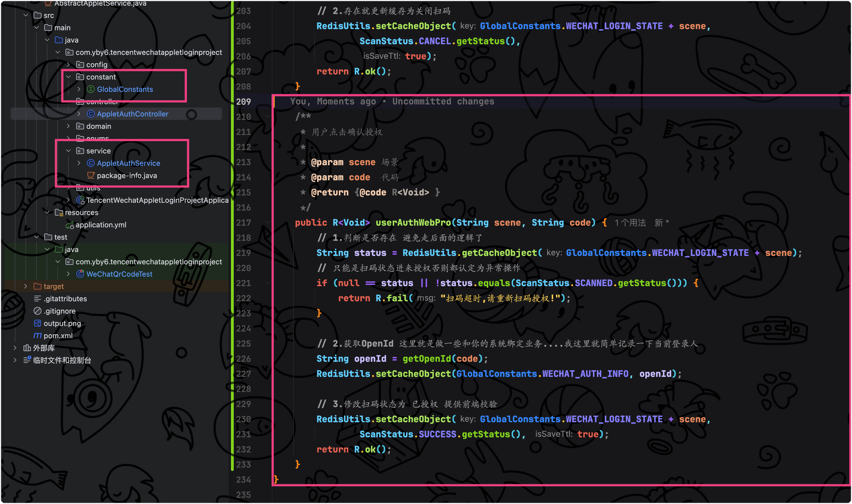This screenshot has height=504, width=852.
Task: Expand the domain package chevron
Action: click(x=68, y=126)
